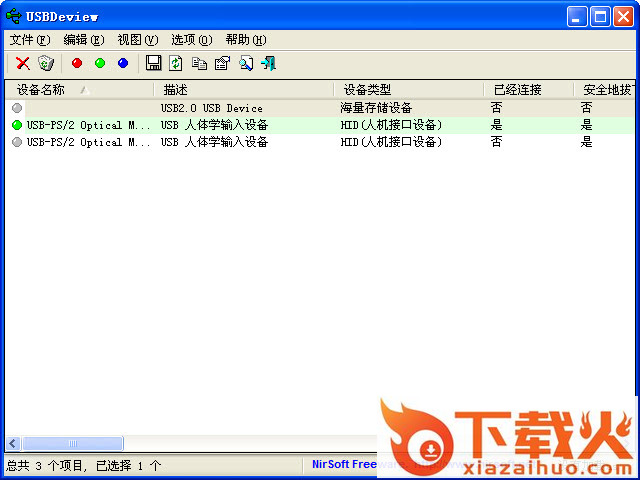Screen dimensions: 640x480
Task: Click HID device type in highlighted row
Action: [391, 125]
